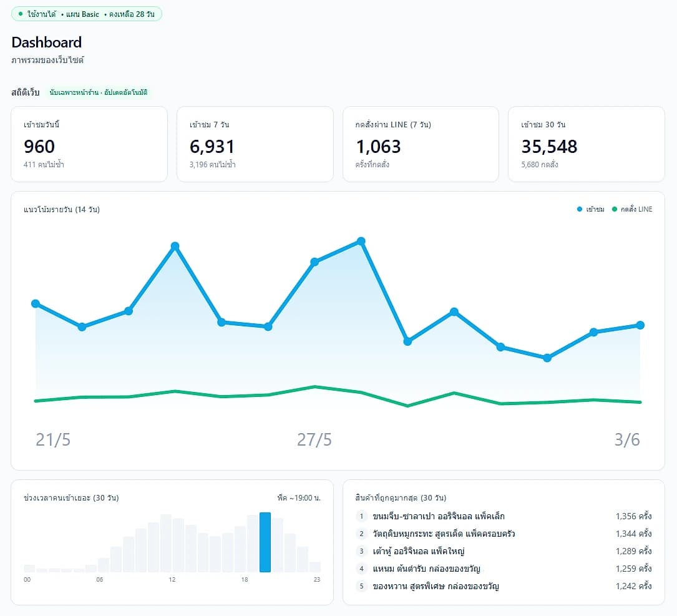The image size is (677, 616).
Task: Click the green status dot in plan badge
Action: pos(21,14)
